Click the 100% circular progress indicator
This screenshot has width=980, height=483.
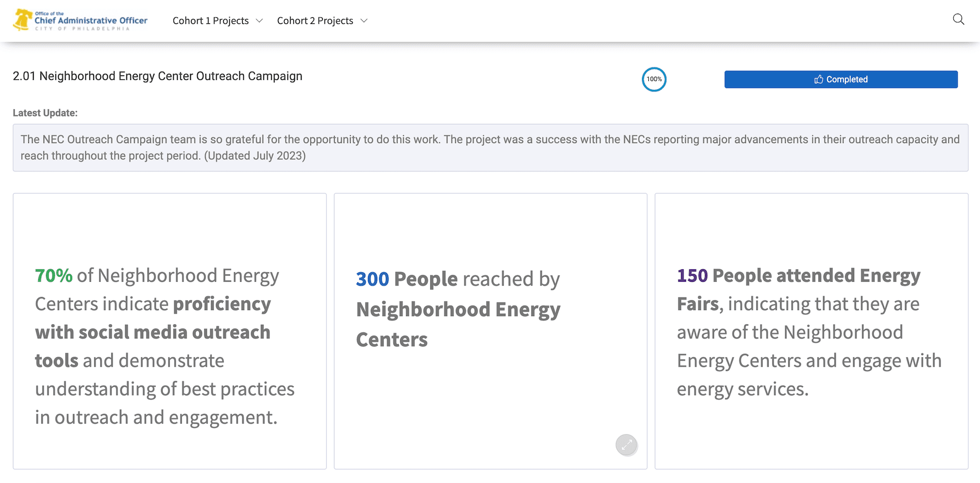pyautogui.click(x=654, y=79)
